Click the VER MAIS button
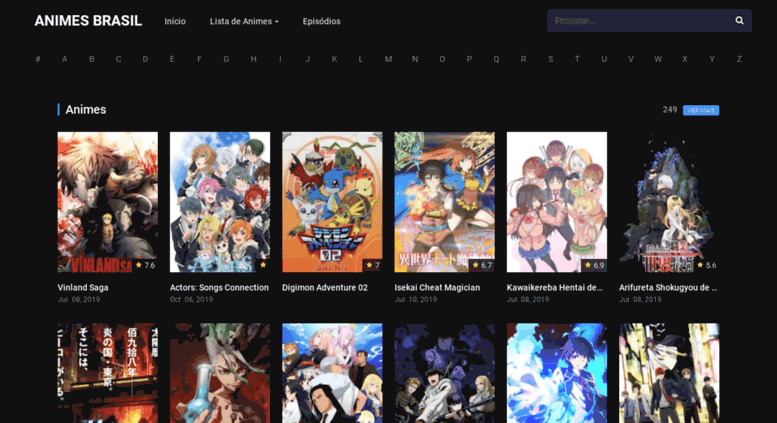This screenshot has width=777, height=423. (701, 110)
